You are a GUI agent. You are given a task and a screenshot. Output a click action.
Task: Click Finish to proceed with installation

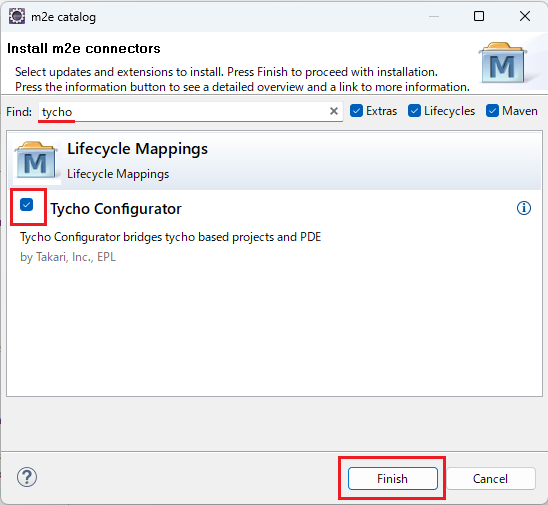click(392, 478)
